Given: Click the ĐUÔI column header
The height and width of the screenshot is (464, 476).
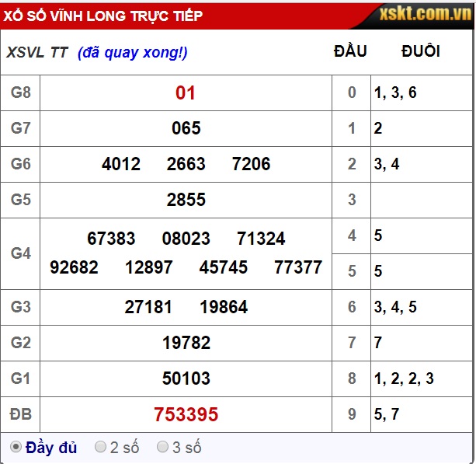Looking at the screenshot, I should (421, 51).
